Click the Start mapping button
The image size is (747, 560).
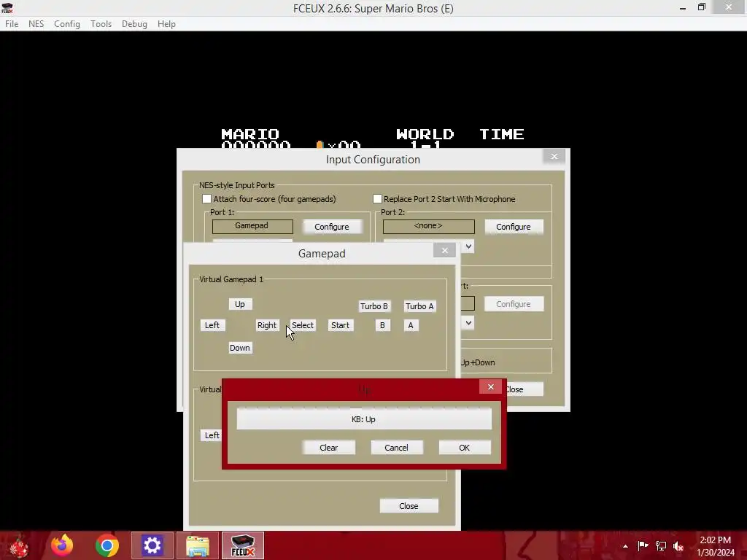click(340, 325)
